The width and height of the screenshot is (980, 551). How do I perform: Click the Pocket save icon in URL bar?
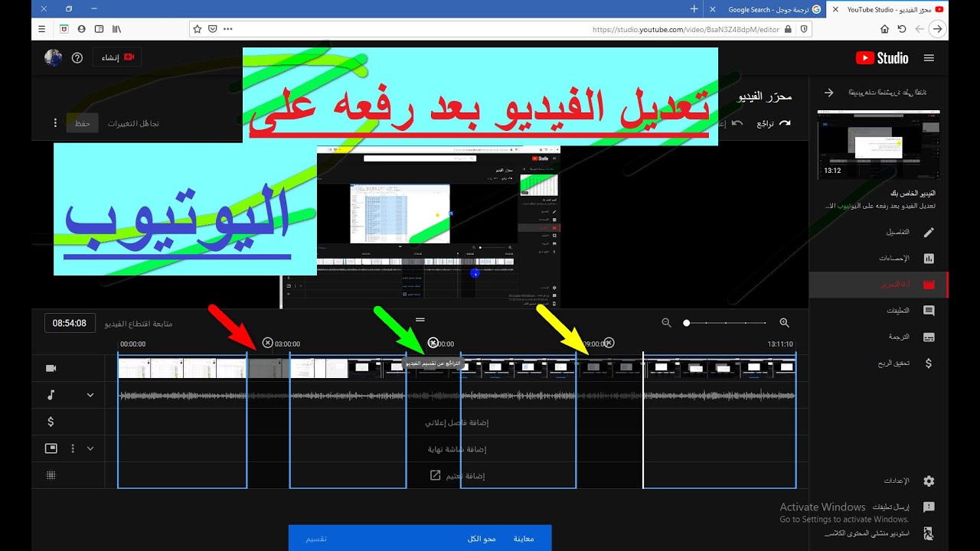point(212,29)
